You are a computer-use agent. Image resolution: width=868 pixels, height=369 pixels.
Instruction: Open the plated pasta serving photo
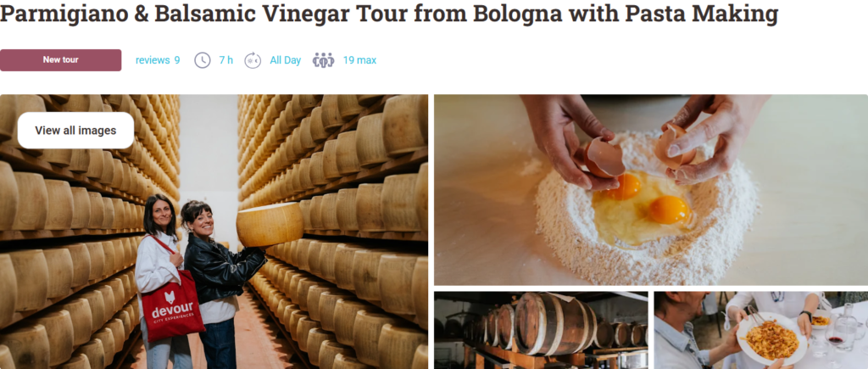tap(761, 330)
